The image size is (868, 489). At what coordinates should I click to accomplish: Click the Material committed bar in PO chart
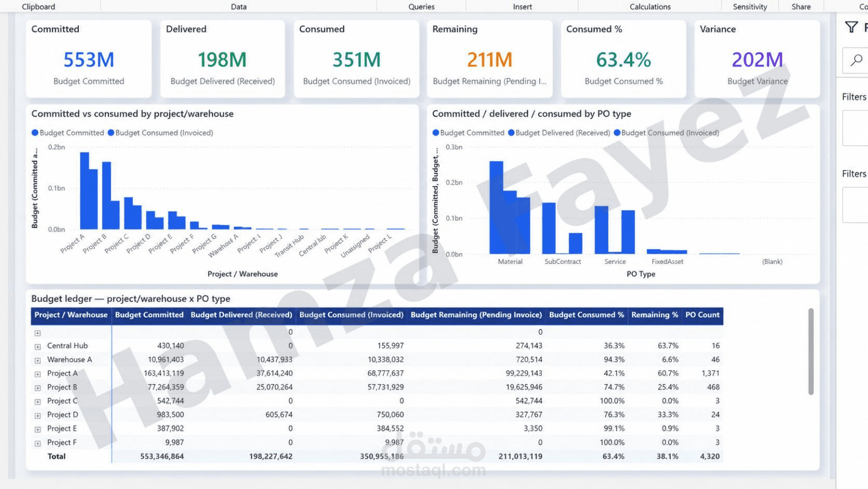tap(496, 208)
